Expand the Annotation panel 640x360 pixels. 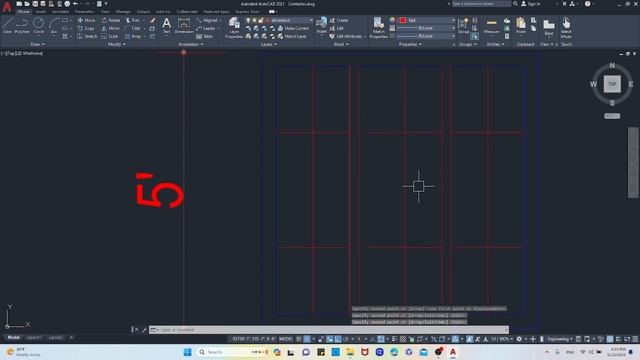click(x=191, y=44)
